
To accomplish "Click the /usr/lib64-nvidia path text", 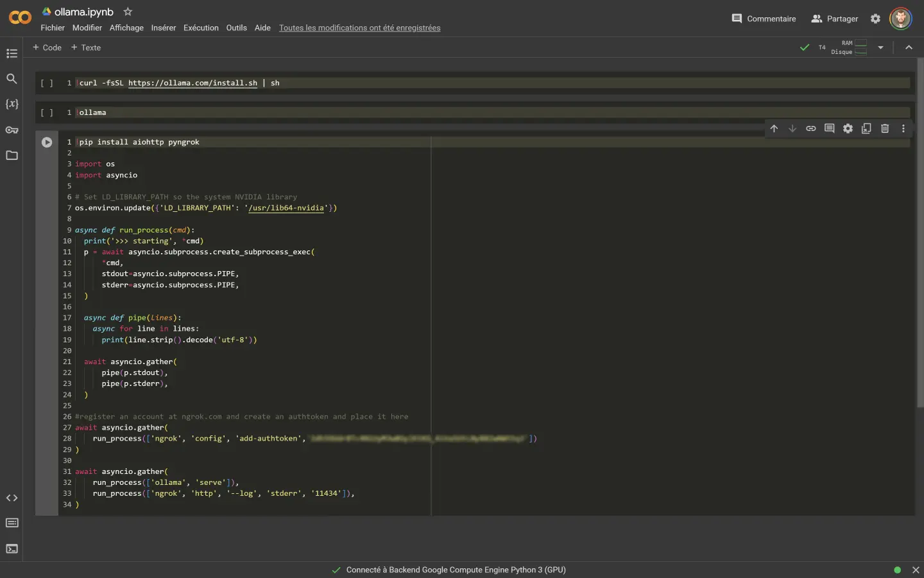I will [286, 208].
